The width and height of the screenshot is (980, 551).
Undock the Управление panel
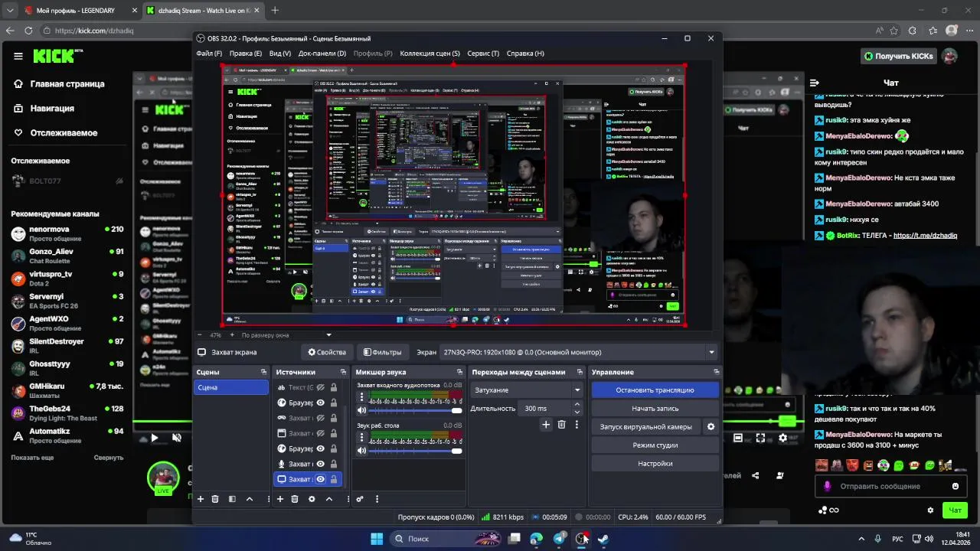(x=717, y=372)
